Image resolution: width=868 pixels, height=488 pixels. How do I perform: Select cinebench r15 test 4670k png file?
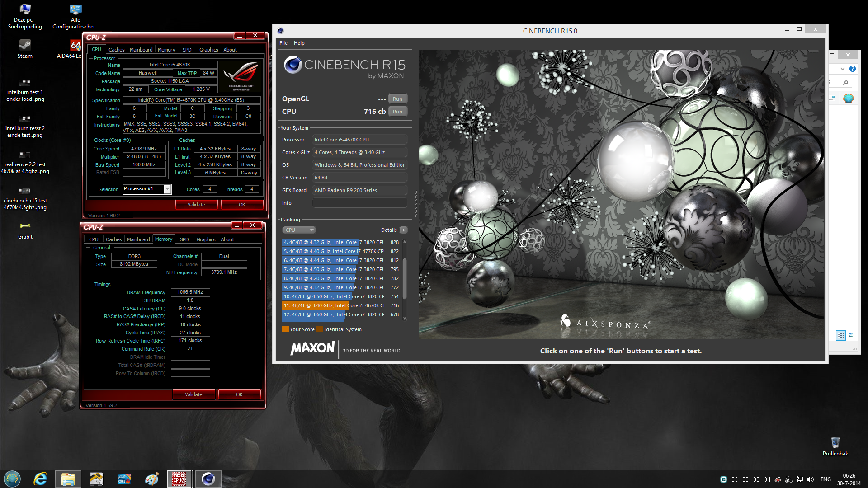point(25,198)
